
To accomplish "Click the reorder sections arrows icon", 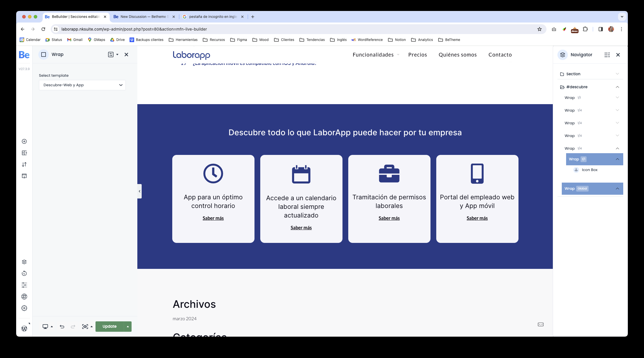I will (24, 164).
